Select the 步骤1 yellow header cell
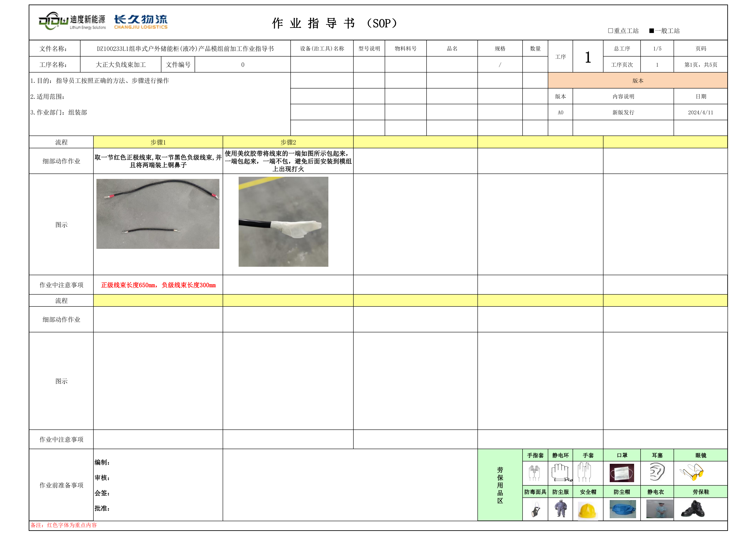Screen dimensions: 756x535 click(x=158, y=142)
